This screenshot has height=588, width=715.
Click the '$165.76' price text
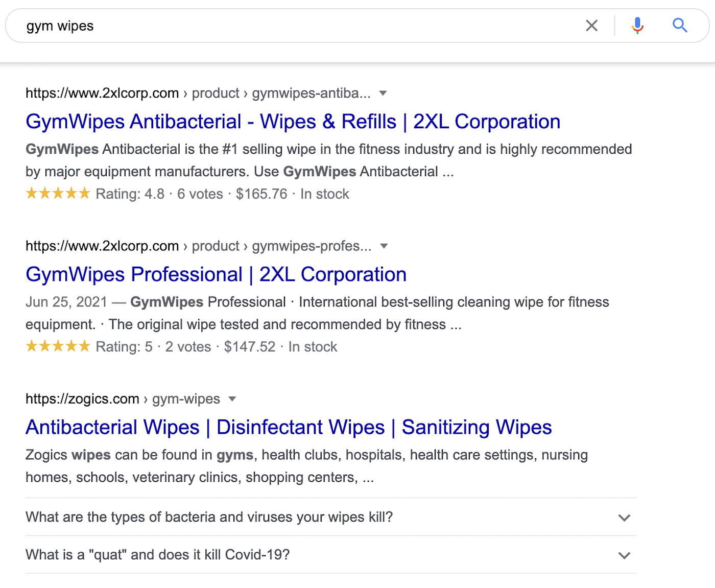click(261, 194)
